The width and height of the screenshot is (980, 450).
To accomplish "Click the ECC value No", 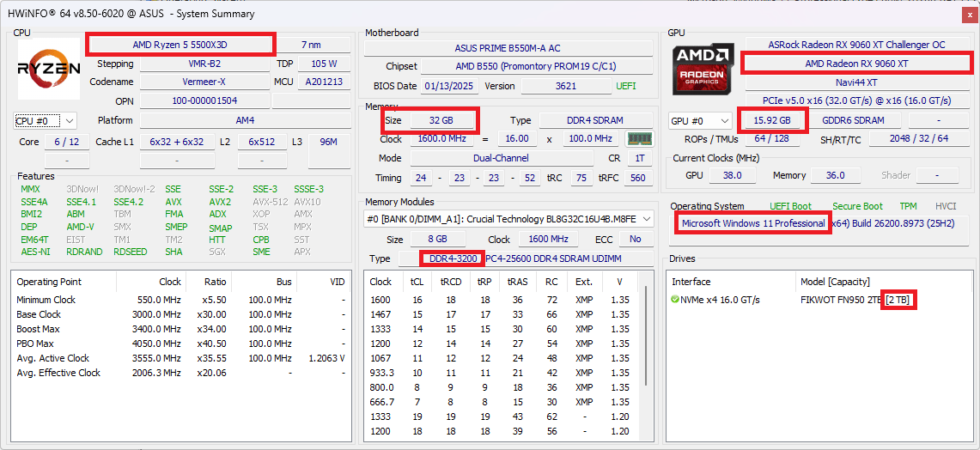I will 636,240.
